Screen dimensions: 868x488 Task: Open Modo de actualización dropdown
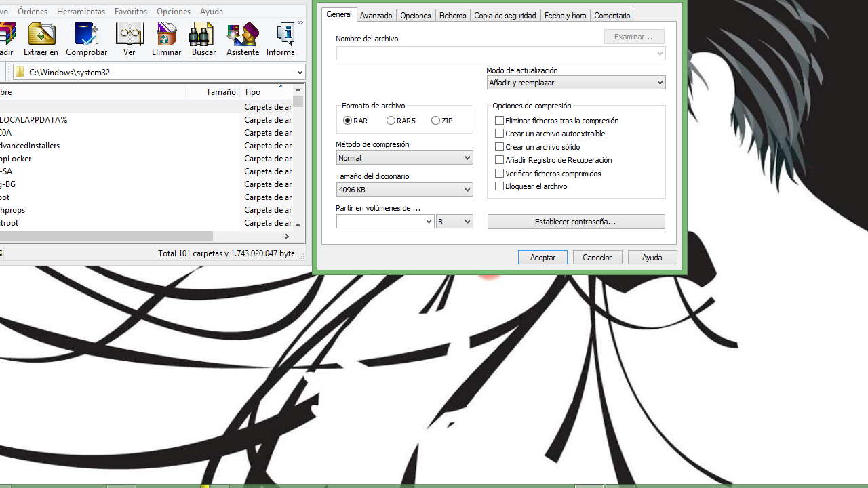point(576,83)
